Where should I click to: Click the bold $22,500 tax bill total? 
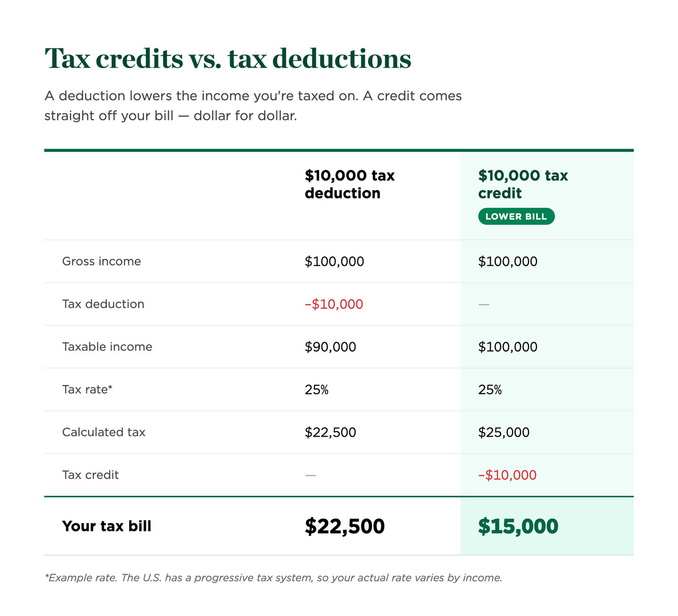tap(345, 526)
